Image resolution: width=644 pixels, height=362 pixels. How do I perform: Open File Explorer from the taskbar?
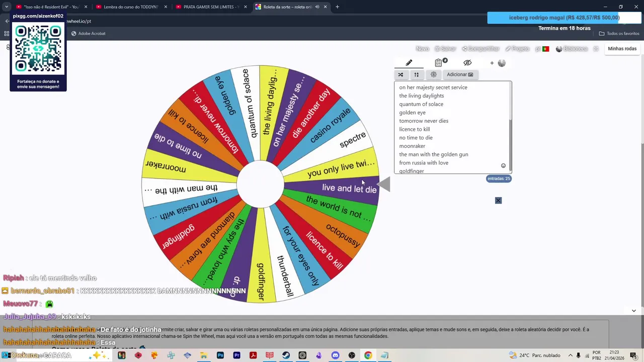pyautogui.click(x=204, y=355)
